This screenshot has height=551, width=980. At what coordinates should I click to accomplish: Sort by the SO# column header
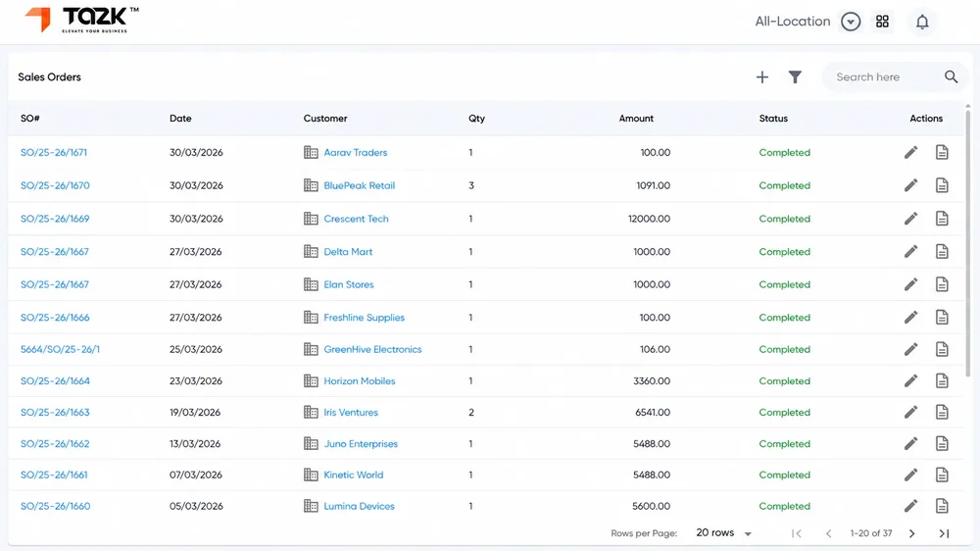tap(30, 119)
